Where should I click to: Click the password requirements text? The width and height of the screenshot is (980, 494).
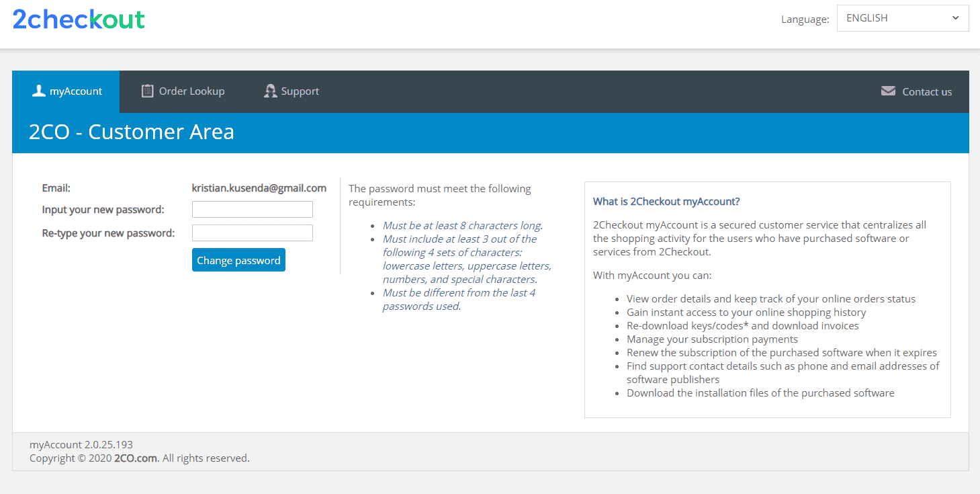(440, 195)
